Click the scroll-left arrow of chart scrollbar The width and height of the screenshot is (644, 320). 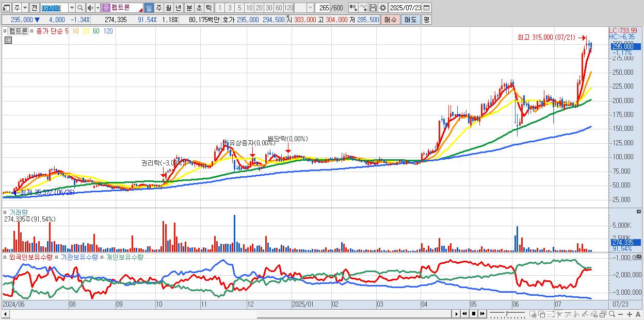5,314
